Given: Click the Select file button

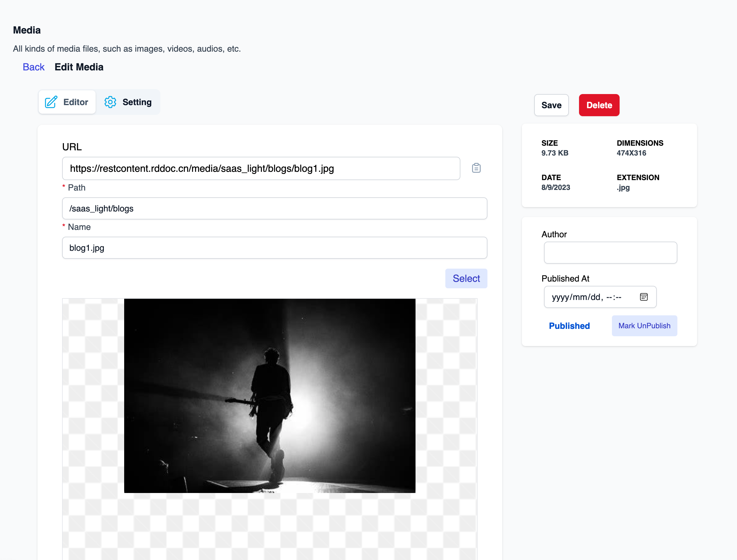Looking at the screenshot, I should (x=466, y=278).
